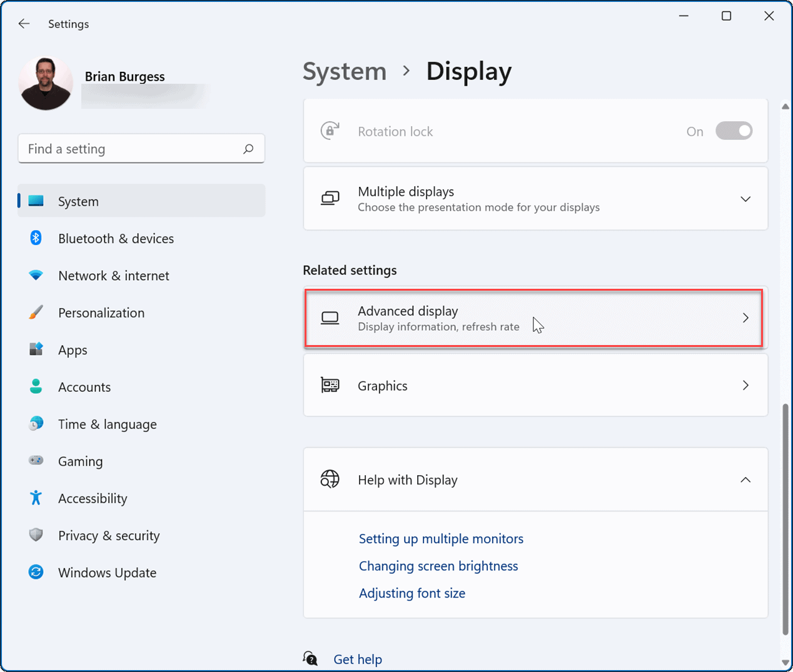Viewport: 793px width, 672px height.
Task: Open Advanced display via its chevron
Action: (745, 318)
